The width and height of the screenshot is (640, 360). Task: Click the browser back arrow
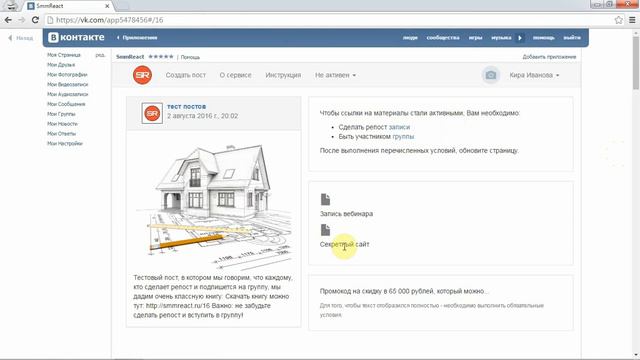coord(8,20)
